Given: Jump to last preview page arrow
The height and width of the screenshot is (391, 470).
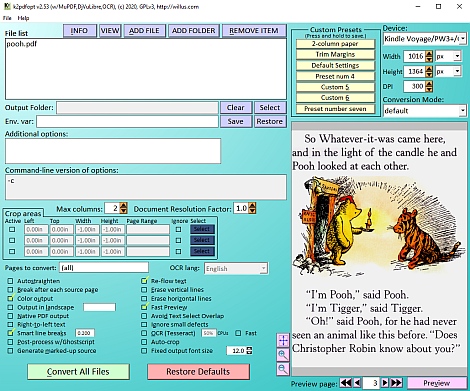Looking at the screenshot, I should 396,383.
